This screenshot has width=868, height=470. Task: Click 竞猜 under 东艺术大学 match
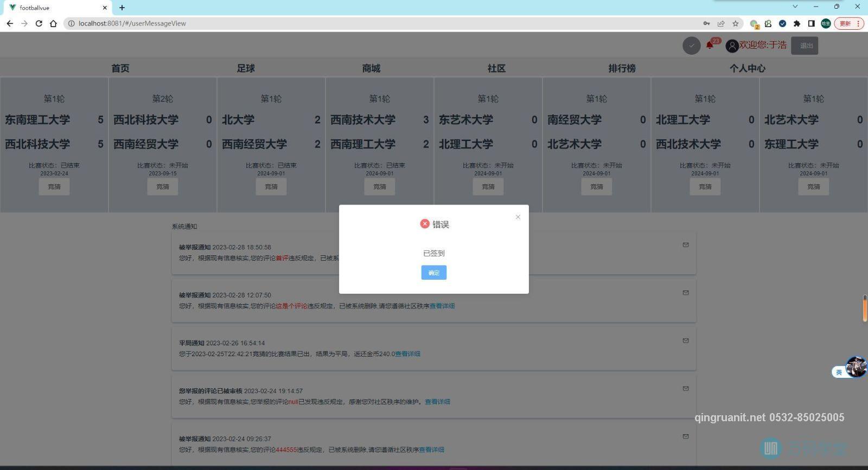[488, 186]
